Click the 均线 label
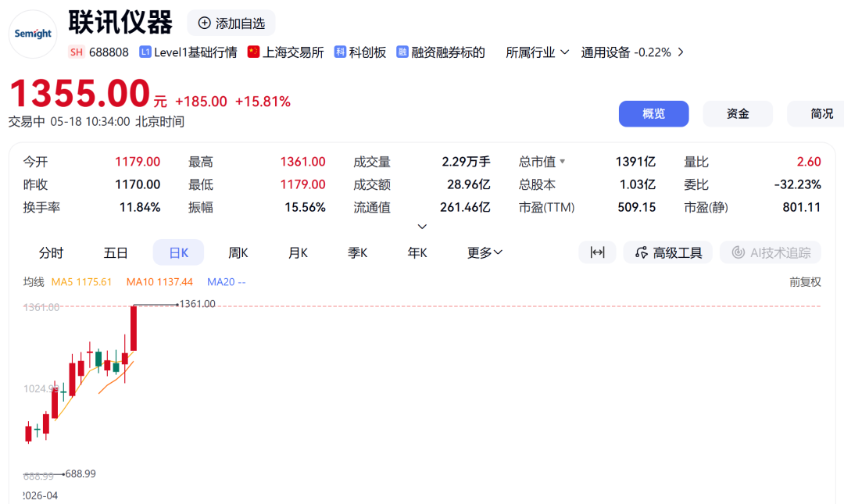Image resolution: width=844 pixels, height=504 pixels. click(x=34, y=281)
